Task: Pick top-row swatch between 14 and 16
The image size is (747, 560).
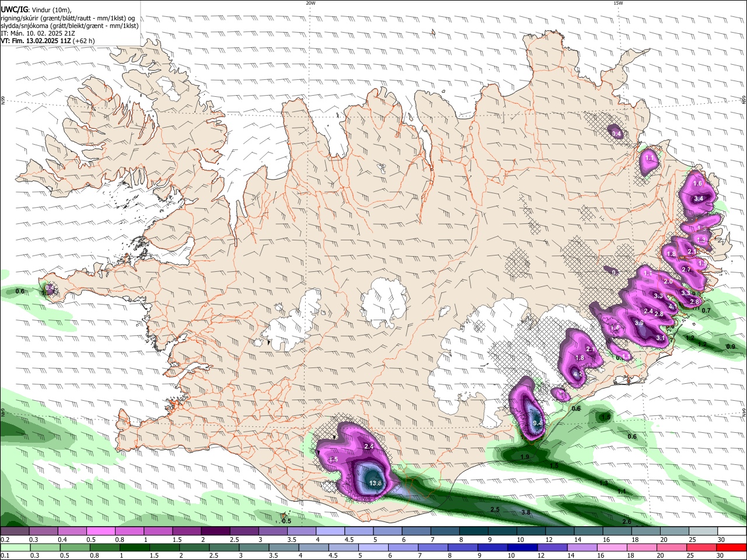Action: [588, 531]
